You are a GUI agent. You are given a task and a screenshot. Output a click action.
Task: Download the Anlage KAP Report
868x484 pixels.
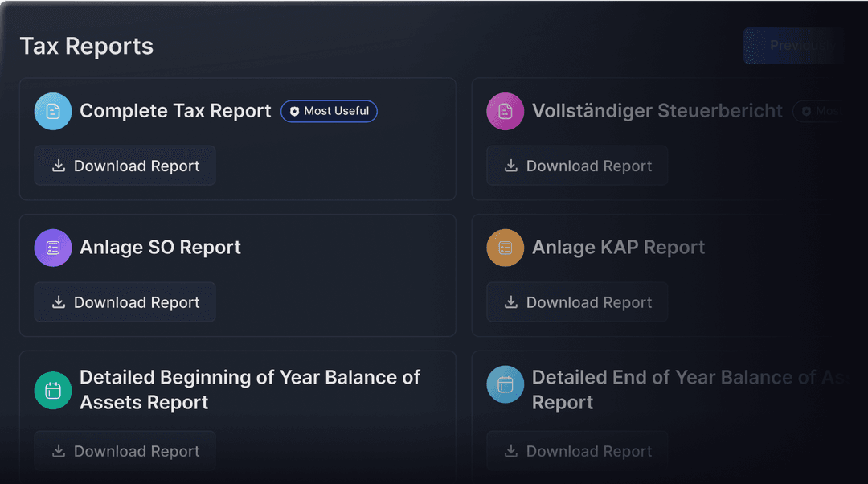577,301
